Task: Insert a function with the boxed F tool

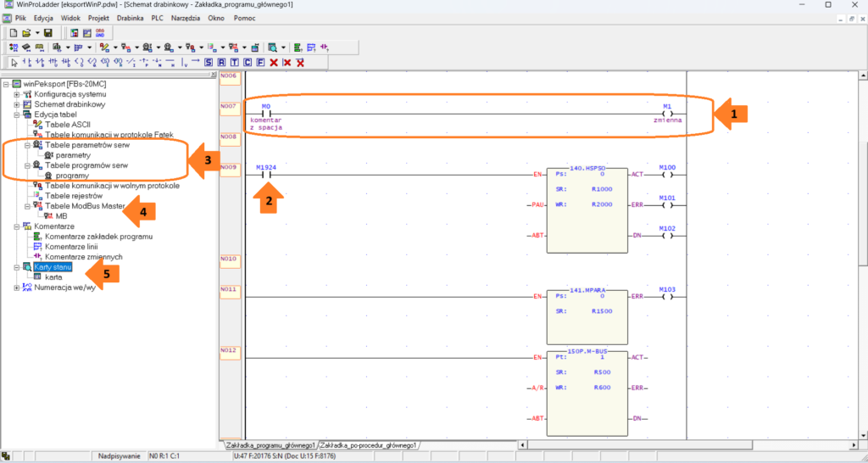Action: [261, 63]
